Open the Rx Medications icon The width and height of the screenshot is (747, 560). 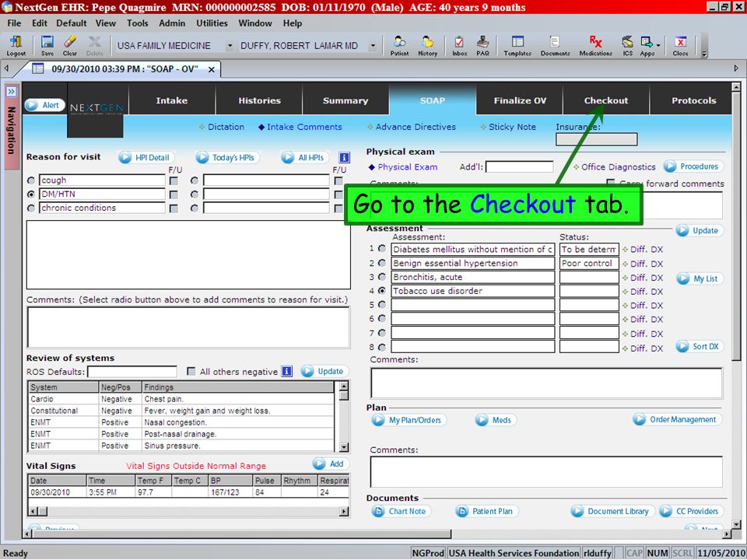(x=595, y=46)
